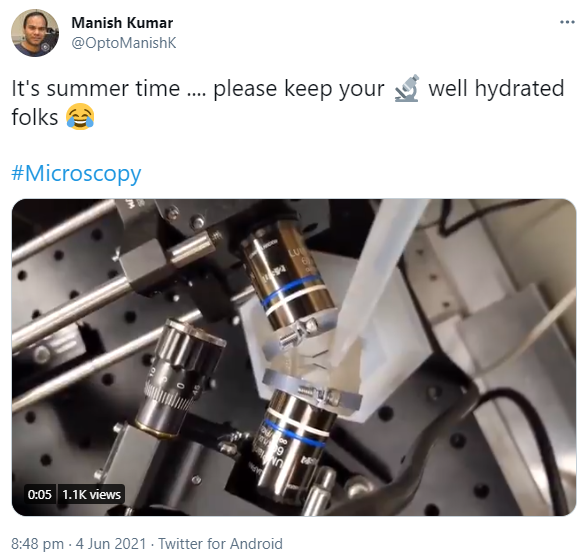This screenshot has height=559, width=588.
Task: Open the 8:48 pm timestamp link
Action: [38, 543]
